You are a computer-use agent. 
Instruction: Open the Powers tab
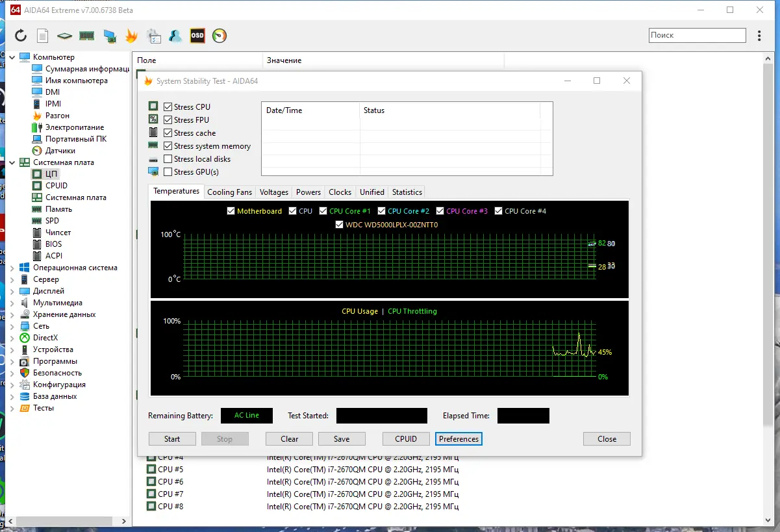(x=308, y=192)
